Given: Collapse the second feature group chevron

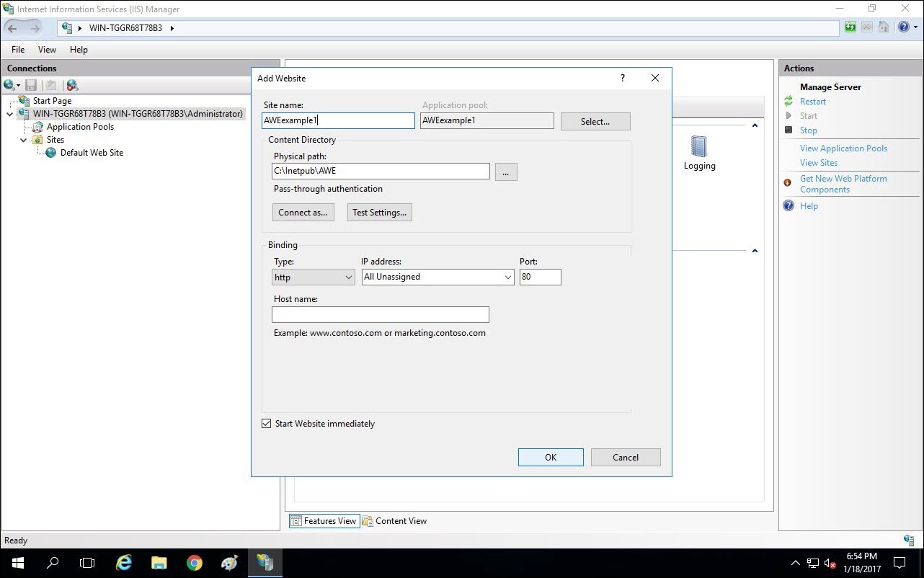Looking at the screenshot, I should [x=755, y=251].
